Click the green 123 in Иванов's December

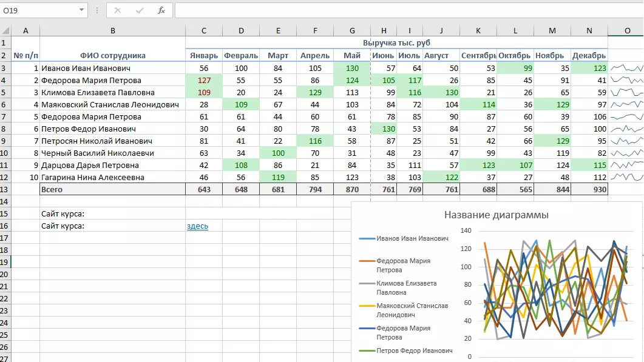point(589,68)
